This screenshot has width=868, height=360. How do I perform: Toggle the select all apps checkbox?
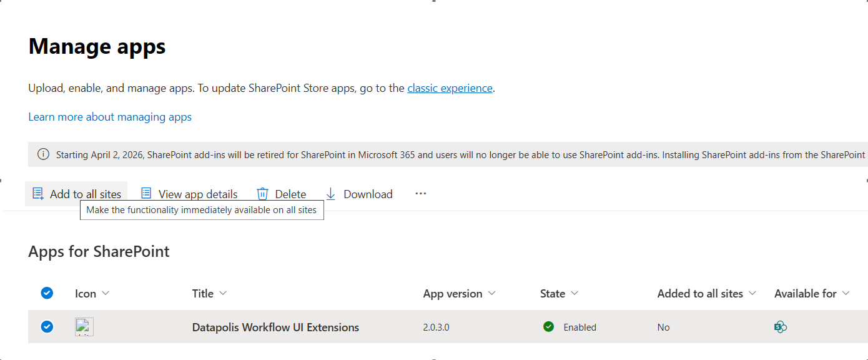(47, 293)
